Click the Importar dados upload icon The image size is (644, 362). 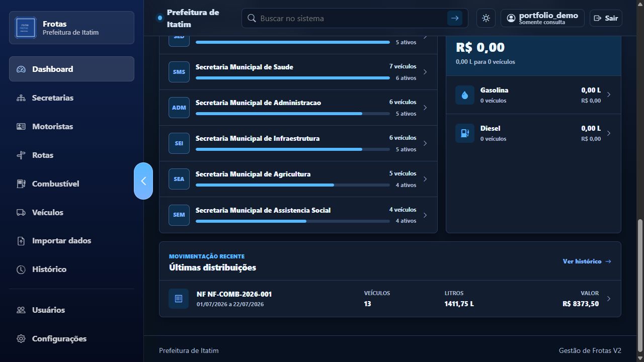21,241
